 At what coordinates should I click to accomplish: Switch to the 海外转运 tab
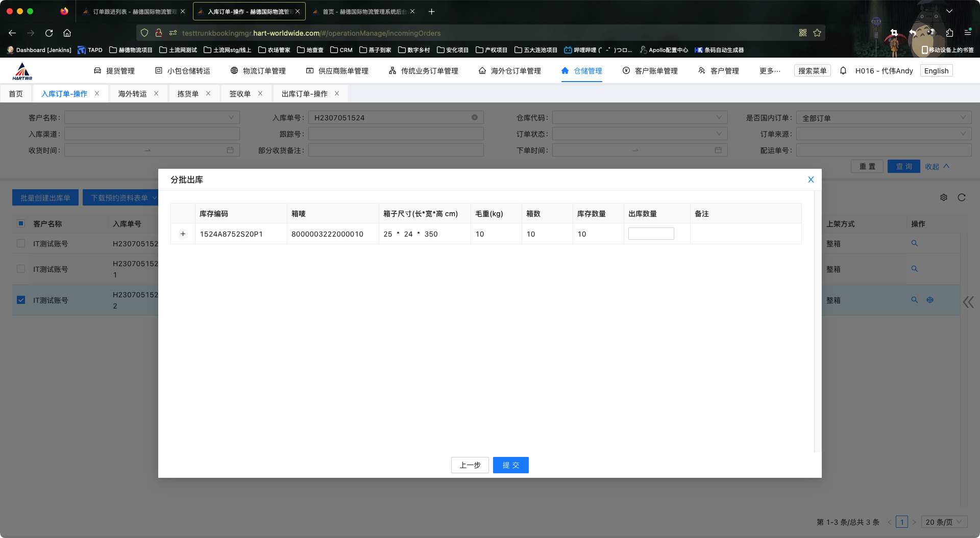132,94
